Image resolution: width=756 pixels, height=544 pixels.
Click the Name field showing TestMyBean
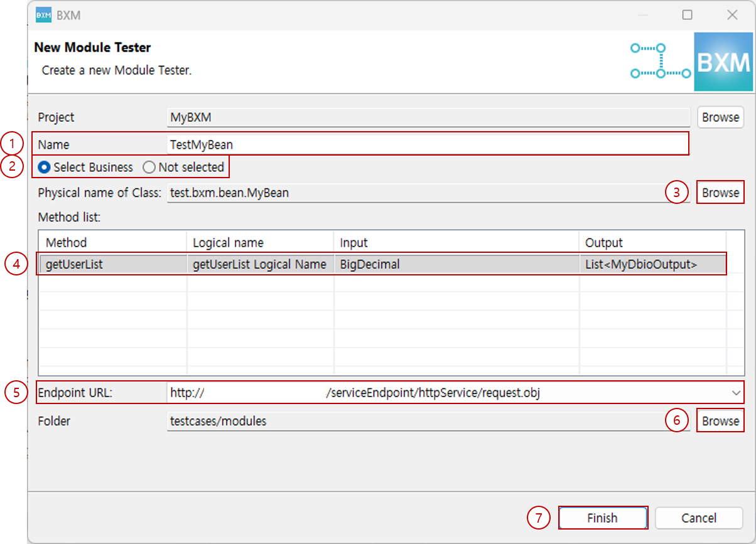click(x=377, y=144)
